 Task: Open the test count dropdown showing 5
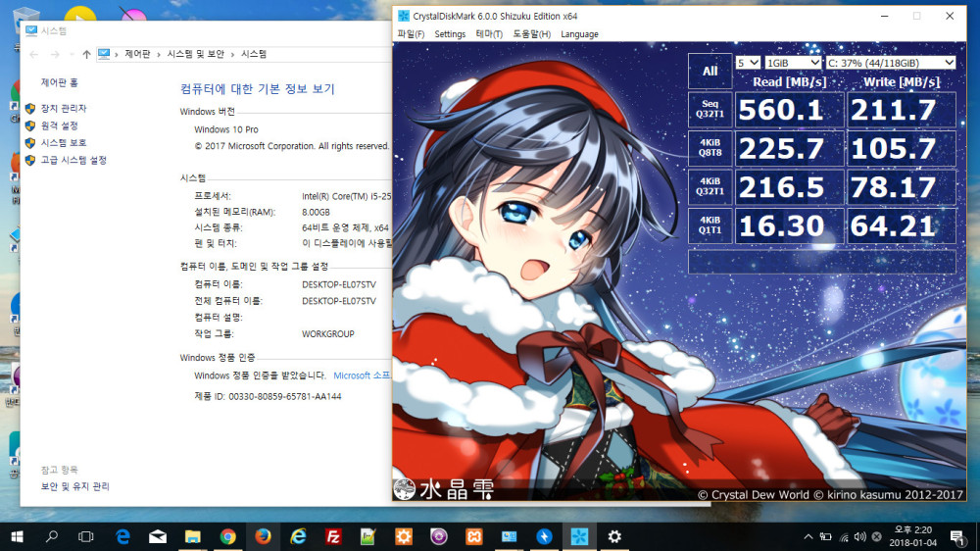(748, 63)
